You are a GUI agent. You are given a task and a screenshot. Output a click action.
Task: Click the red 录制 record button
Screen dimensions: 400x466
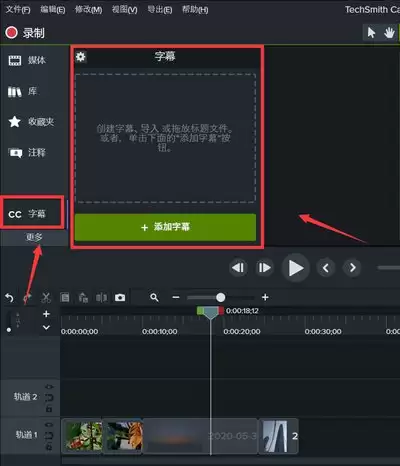coord(25,33)
